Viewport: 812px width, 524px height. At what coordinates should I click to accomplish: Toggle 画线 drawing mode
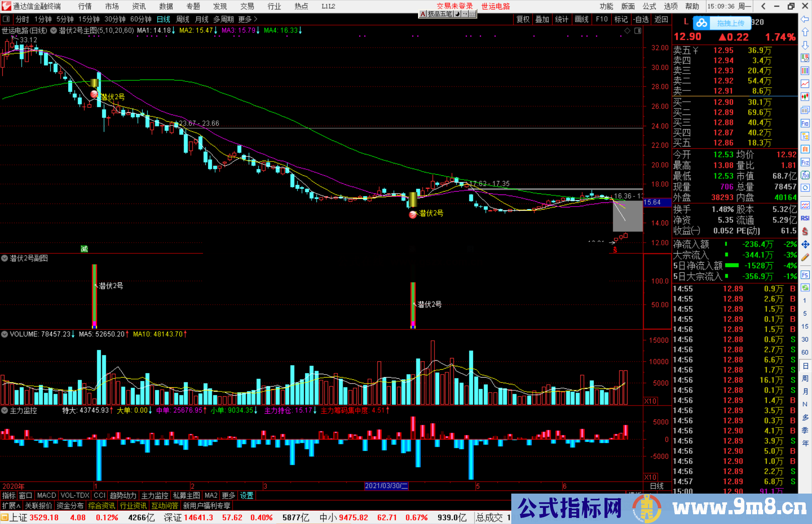(x=582, y=19)
